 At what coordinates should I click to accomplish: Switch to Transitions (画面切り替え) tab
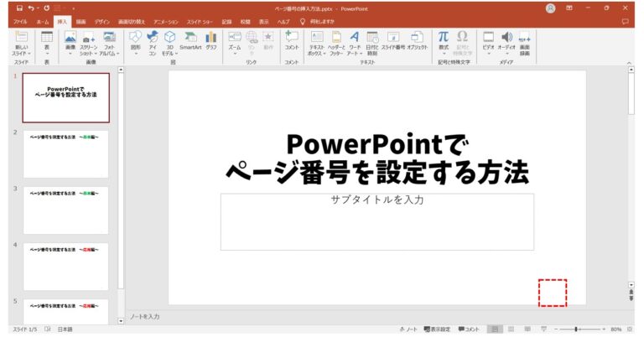tap(132, 22)
